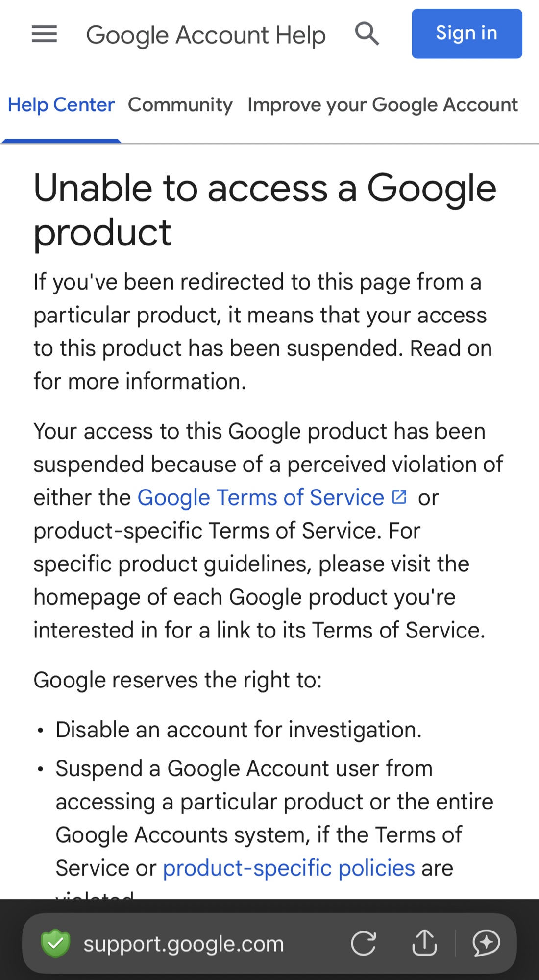539x980 pixels.
Task: Click the green shield security icon
Action: pos(55,943)
